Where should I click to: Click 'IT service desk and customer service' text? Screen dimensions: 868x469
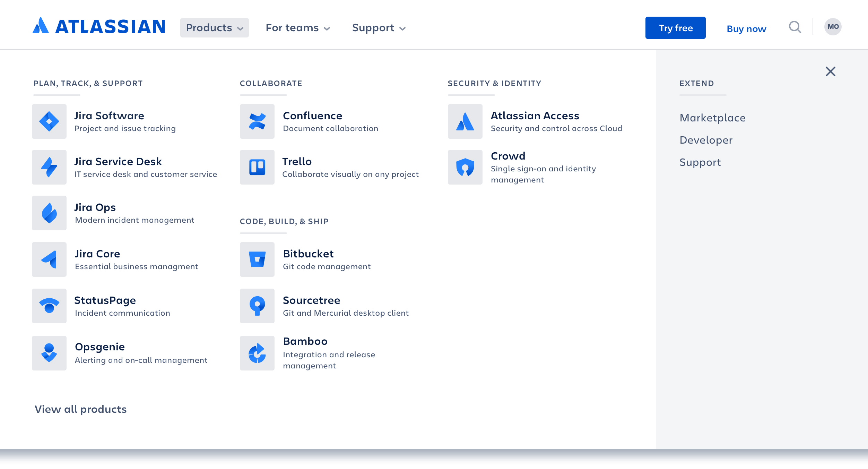tap(146, 174)
